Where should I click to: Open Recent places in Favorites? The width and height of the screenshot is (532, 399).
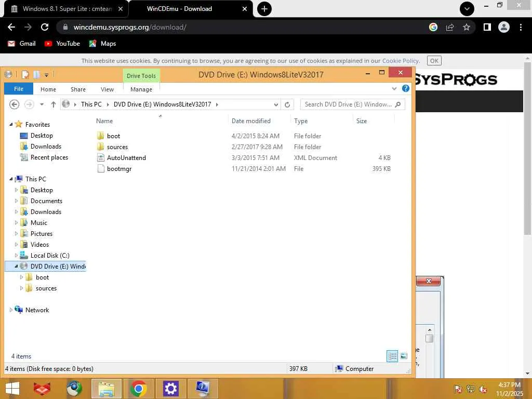point(49,157)
